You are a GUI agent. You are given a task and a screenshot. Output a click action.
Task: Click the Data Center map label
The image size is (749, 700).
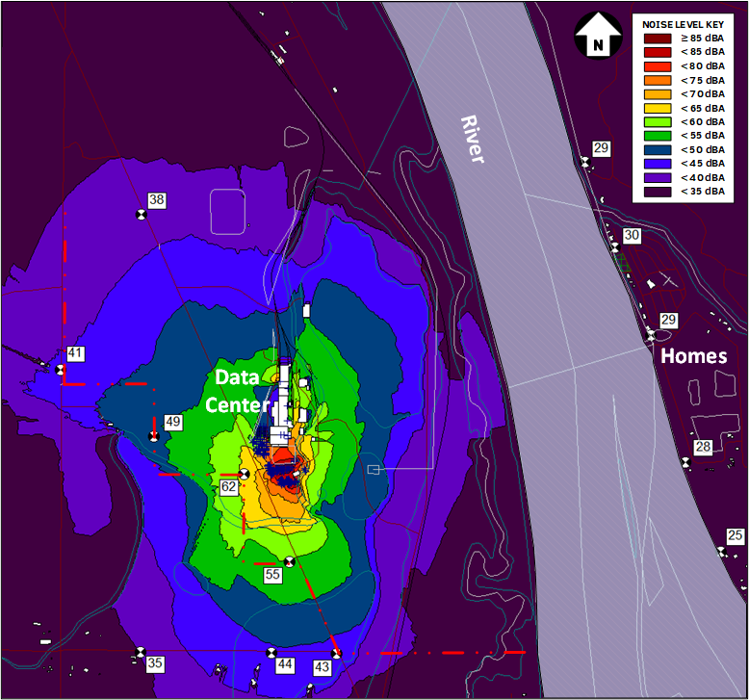pos(238,390)
